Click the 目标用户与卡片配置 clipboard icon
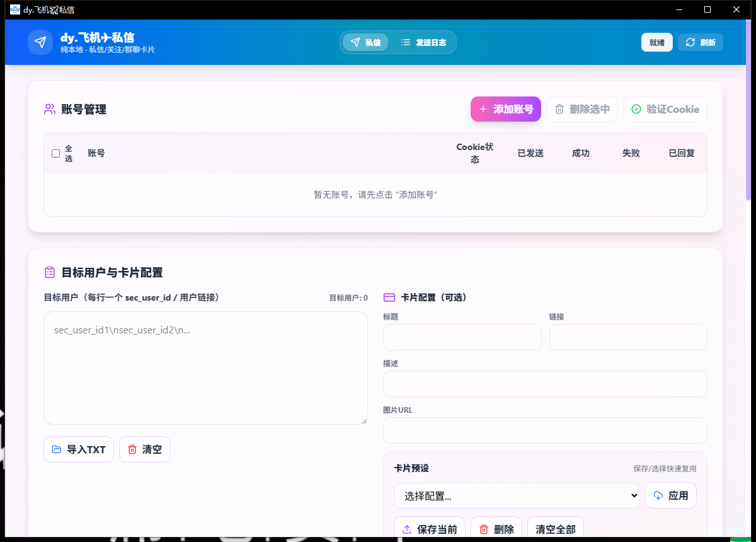This screenshot has height=542, width=756. (x=50, y=272)
